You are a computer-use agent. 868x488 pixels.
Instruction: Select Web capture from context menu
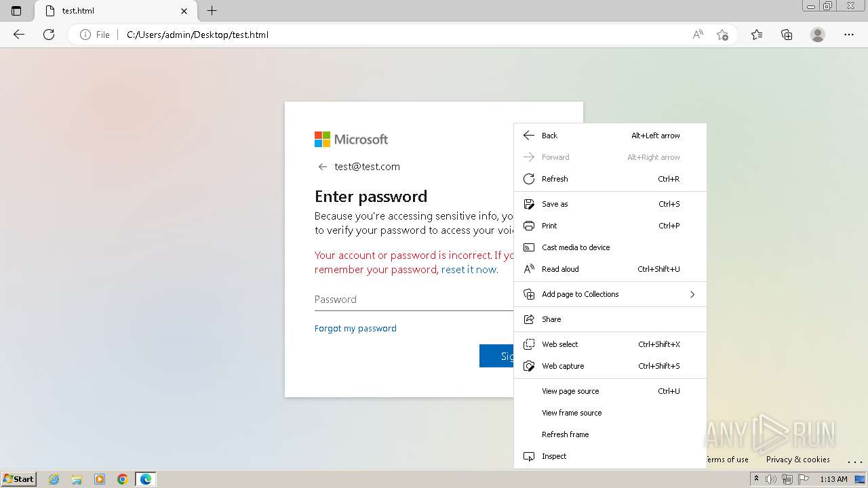click(x=610, y=366)
